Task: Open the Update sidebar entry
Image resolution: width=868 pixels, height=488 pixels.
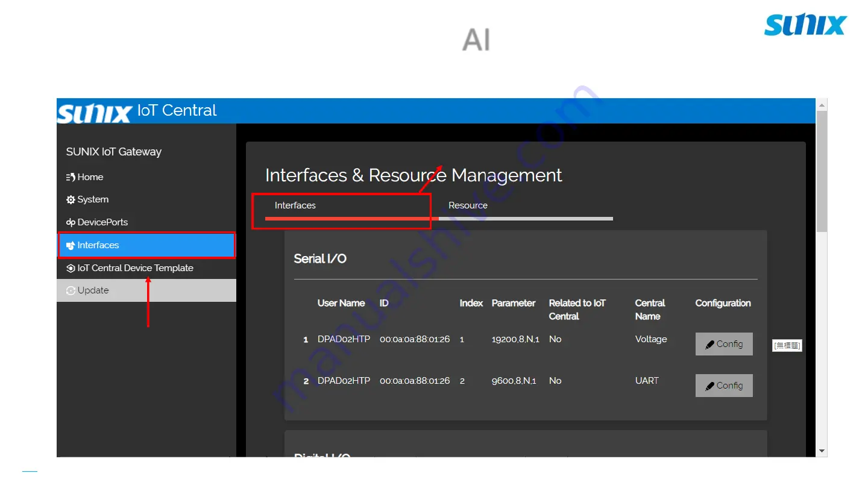Action: point(146,290)
